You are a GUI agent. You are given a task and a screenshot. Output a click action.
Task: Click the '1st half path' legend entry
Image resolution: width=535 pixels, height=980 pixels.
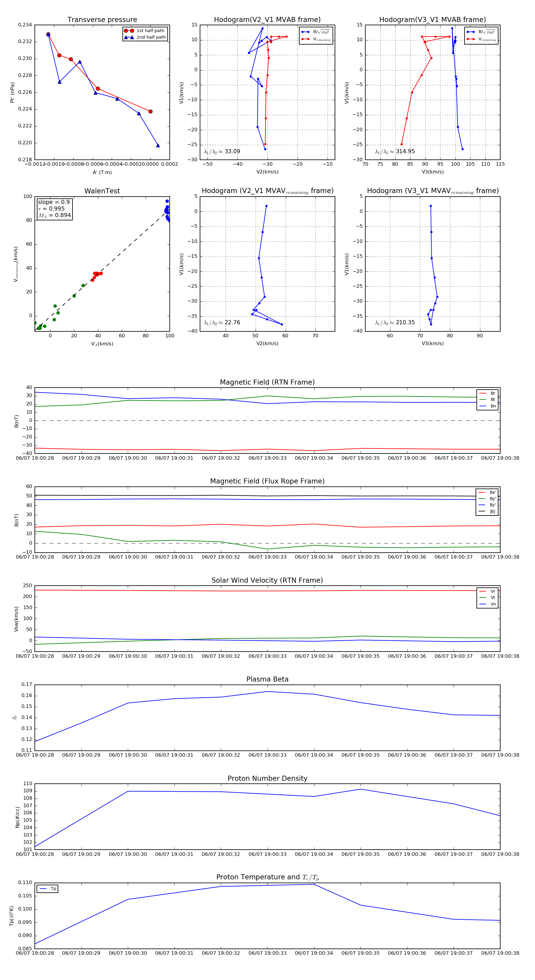[x=145, y=31]
